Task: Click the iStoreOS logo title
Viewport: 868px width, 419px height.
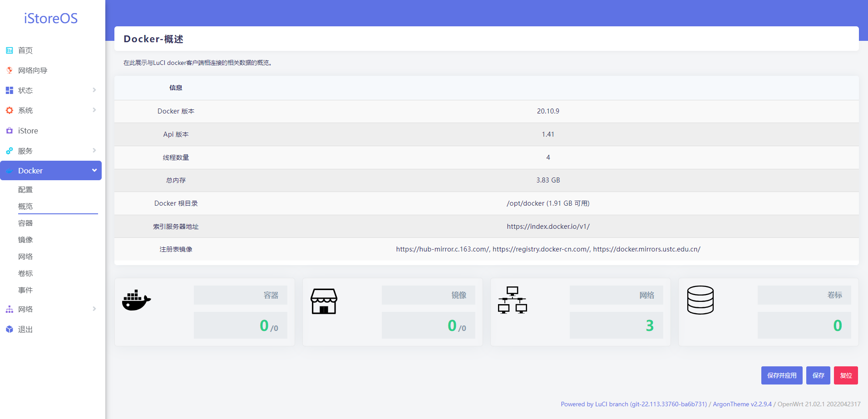Action: 51,19
